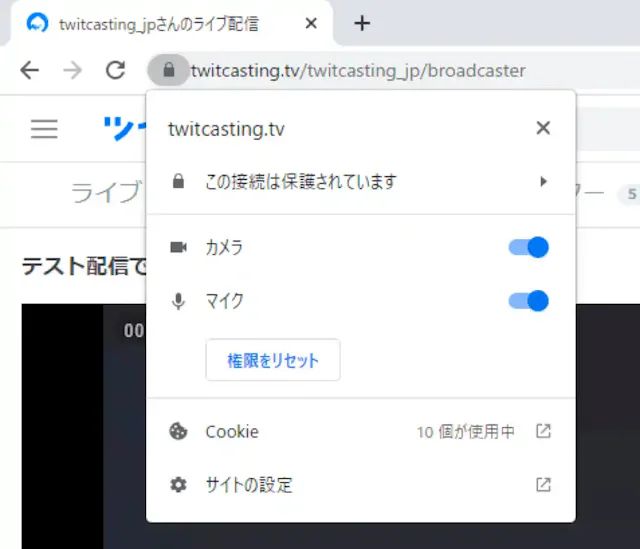This screenshot has height=549, width=640.
Task: Reload the page with refresh icon
Action: pos(116,70)
